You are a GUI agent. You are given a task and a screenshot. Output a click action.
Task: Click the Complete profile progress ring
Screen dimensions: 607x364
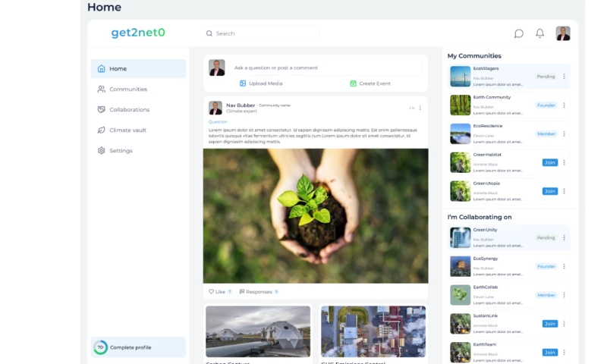pos(100,347)
